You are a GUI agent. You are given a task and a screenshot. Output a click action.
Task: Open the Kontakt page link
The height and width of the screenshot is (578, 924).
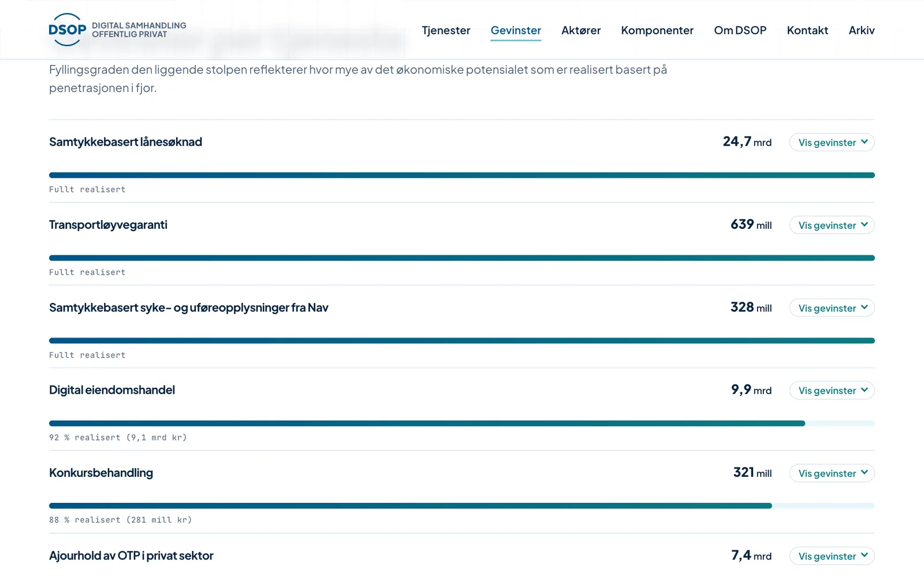pos(807,30)
